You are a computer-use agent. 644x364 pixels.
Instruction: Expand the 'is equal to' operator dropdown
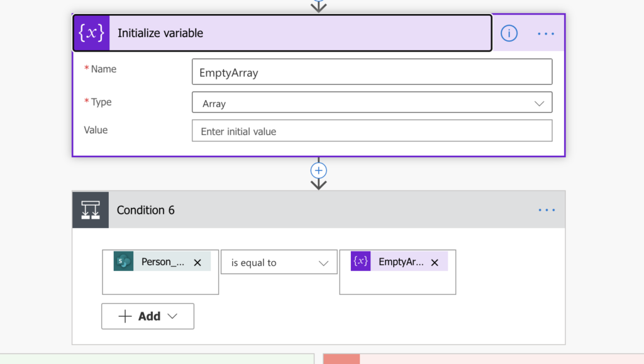click(279, 262)
